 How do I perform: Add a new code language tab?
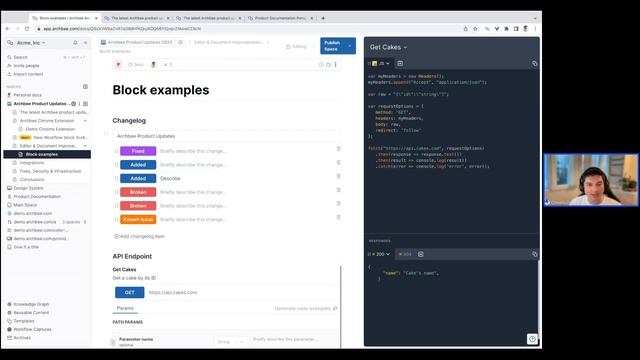(x=400, y=64)
